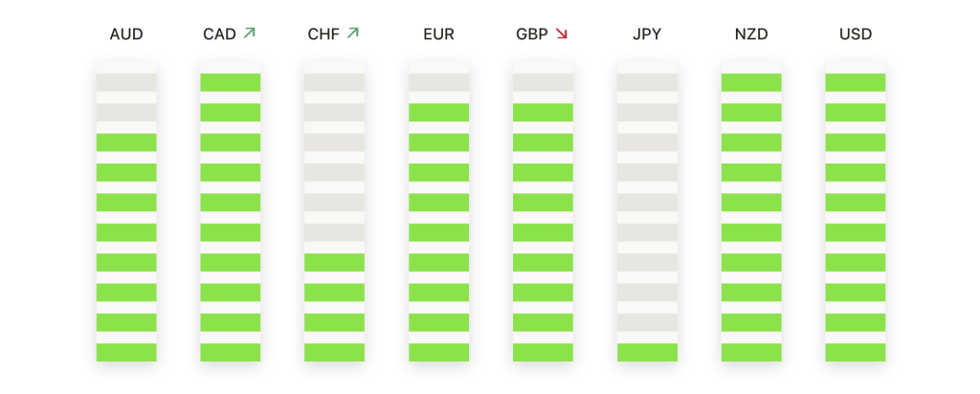
Task: Select the AUD currency label
Action: [x=126, y=34]
